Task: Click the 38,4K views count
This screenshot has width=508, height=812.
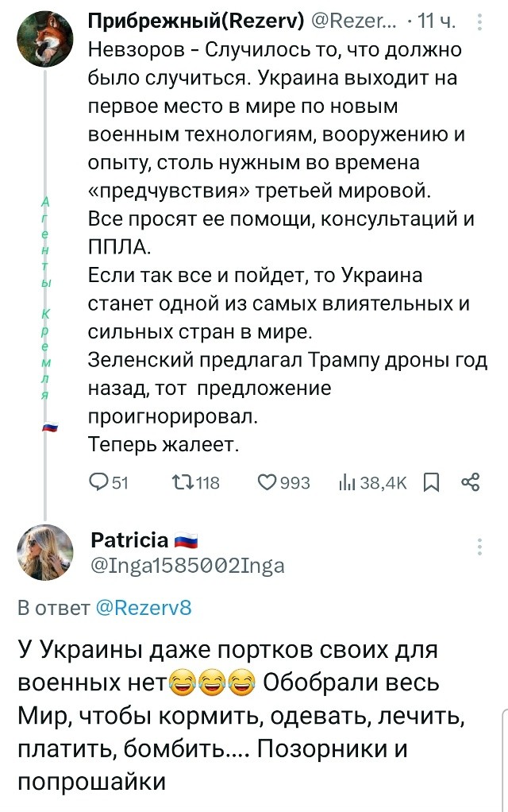Action: point(383,482)
